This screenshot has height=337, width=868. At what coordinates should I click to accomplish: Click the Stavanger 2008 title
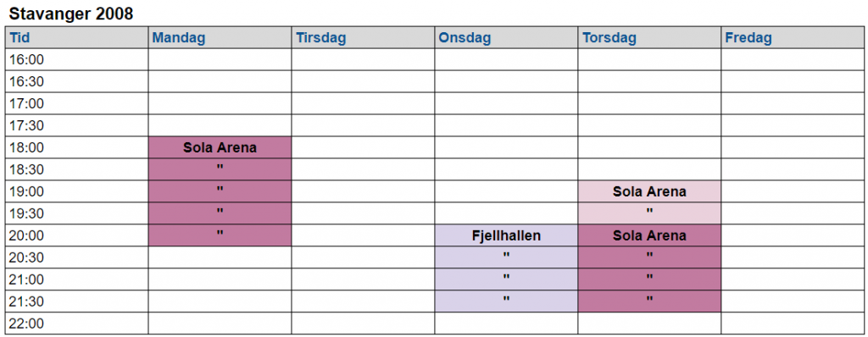point(71,14)
